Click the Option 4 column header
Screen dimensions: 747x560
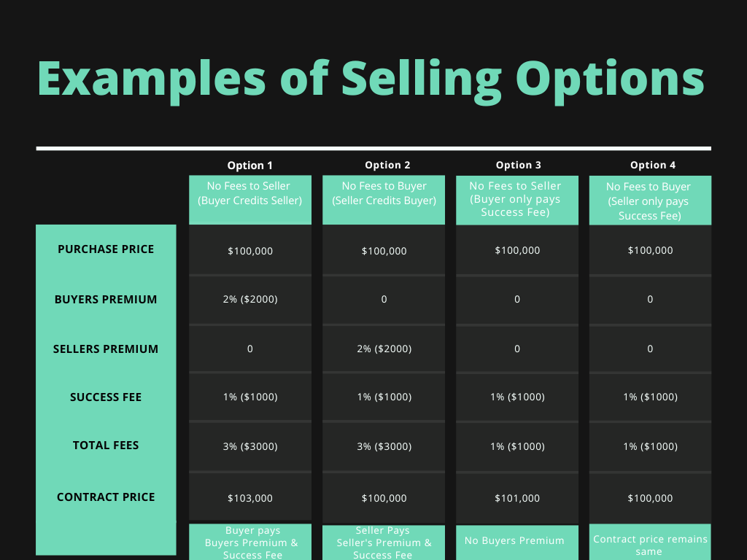tap(650, 166)
